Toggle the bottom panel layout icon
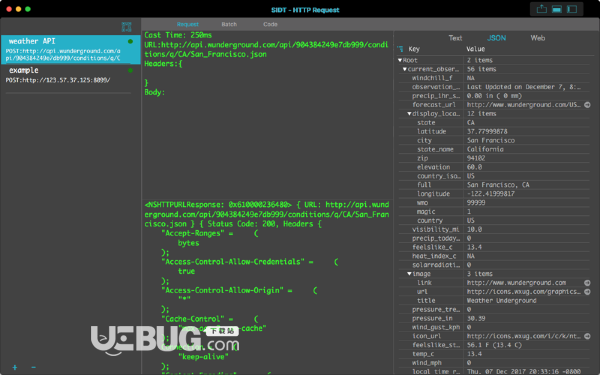Screen dimensions: 600x375 (556, 9)
